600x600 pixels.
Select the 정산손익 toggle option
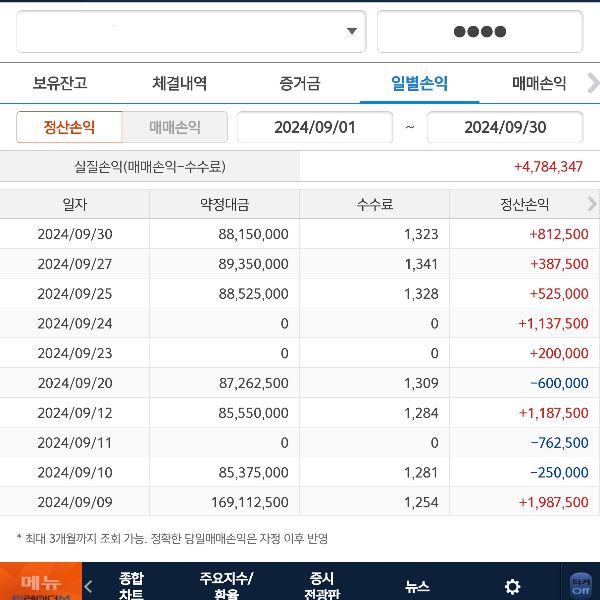pyautogui.click(x=69, y=127)
